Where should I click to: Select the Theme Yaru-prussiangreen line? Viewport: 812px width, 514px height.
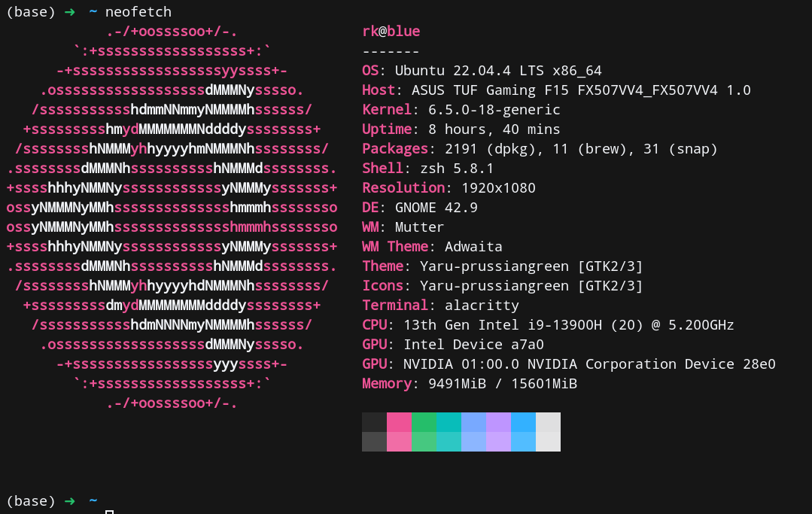click(x=502, y=266)
